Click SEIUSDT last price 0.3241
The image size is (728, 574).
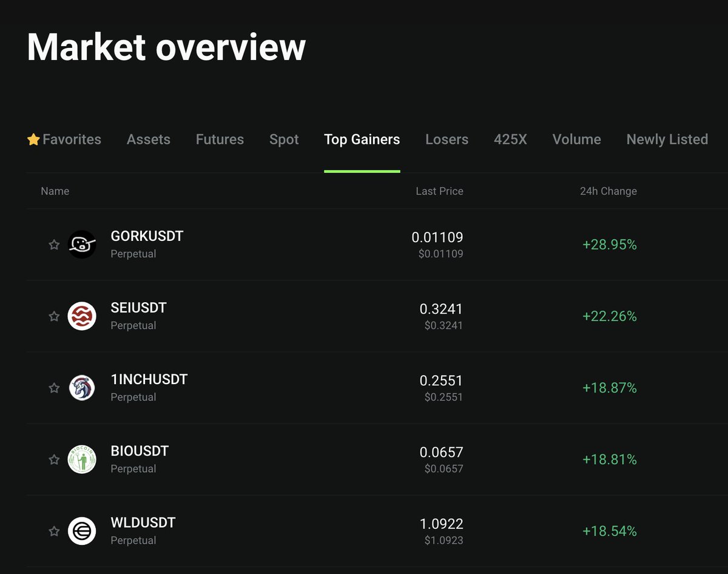441,309
